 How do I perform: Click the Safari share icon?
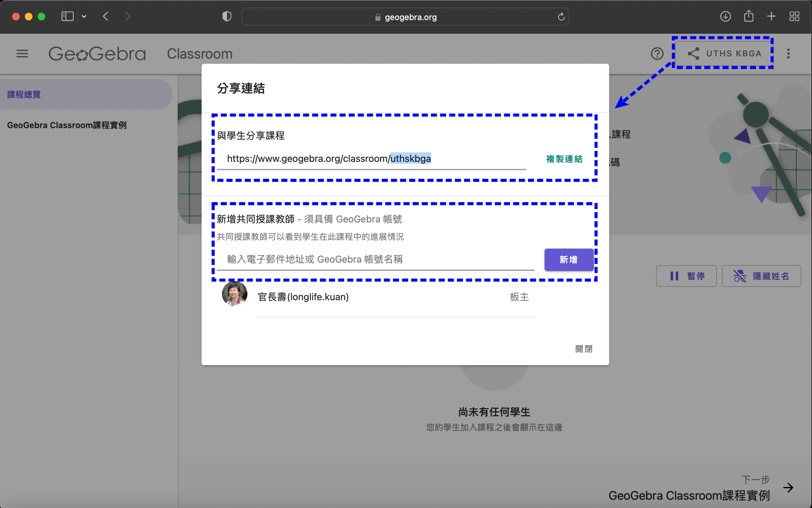pyautogui.click(x=749, y=16)
